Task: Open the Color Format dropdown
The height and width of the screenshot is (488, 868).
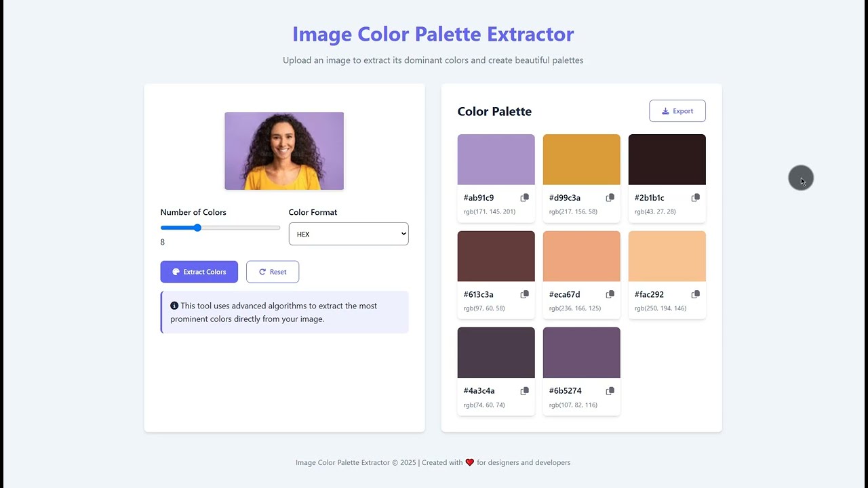Action: 349,234
